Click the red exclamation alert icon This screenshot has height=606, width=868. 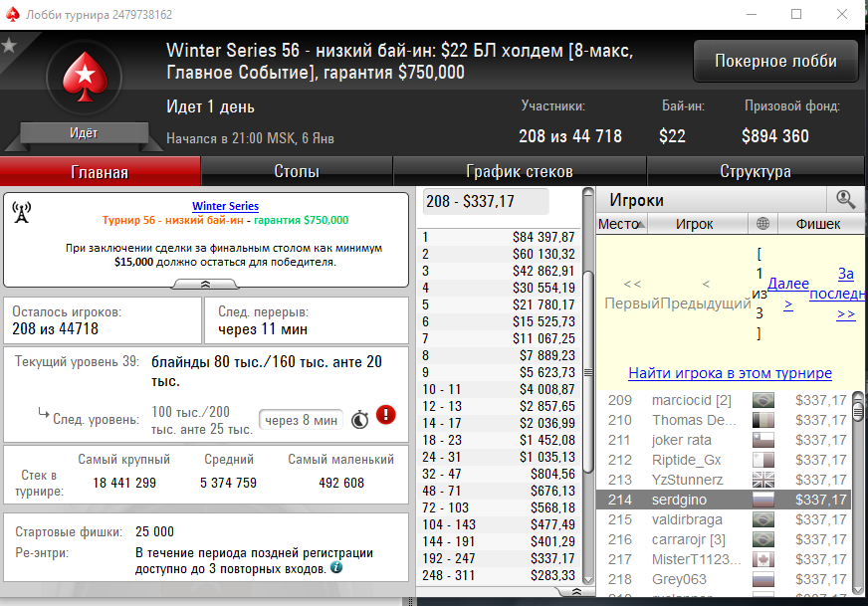[386, 415]
